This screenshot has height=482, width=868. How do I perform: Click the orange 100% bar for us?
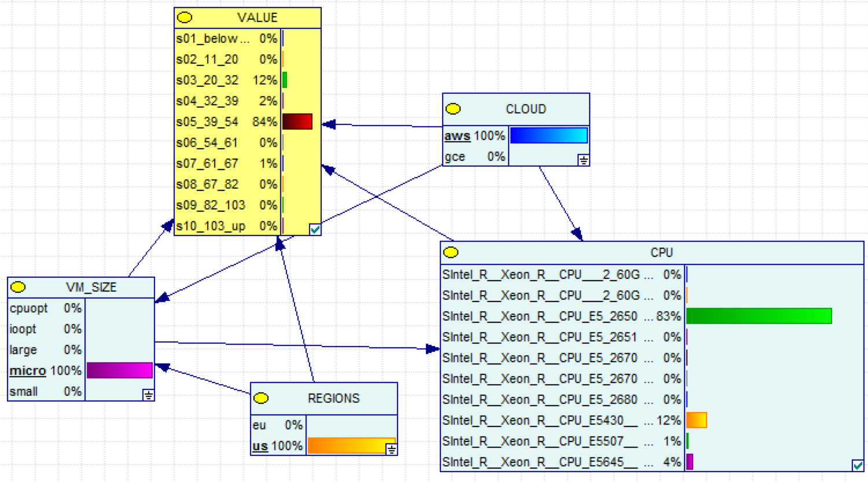pyautogui.click(x=352, y=446)
